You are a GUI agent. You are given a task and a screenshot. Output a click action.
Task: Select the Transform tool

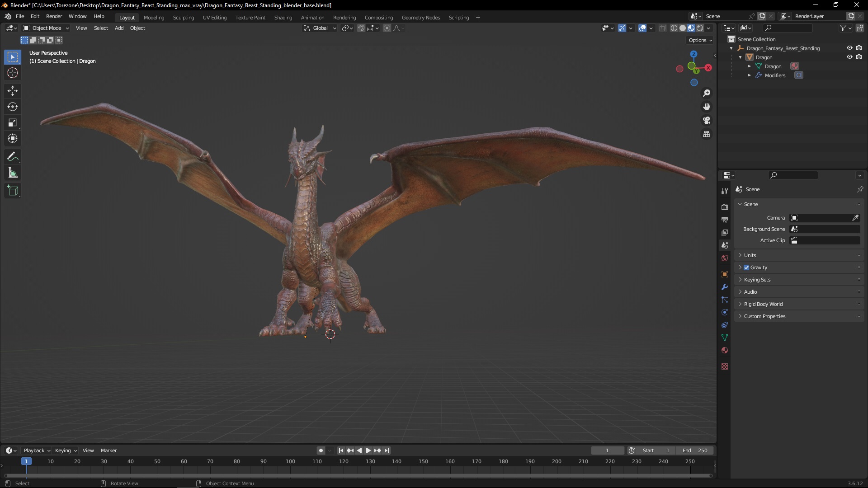(13, 138)
